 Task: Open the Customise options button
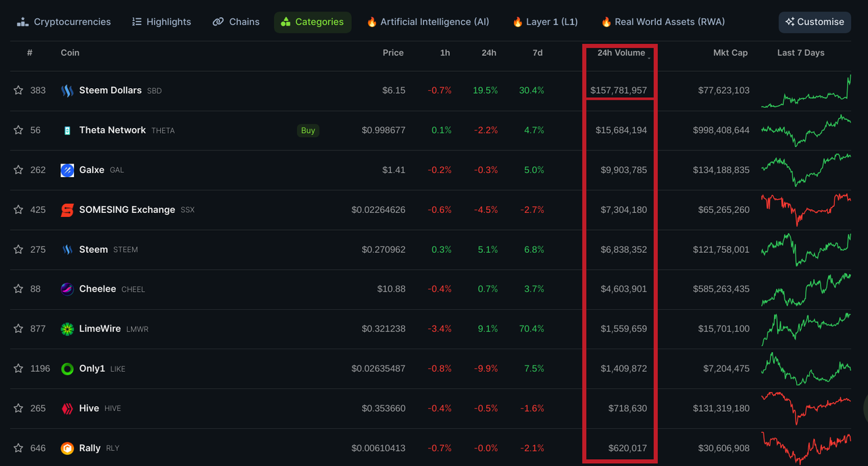point(814,22)
